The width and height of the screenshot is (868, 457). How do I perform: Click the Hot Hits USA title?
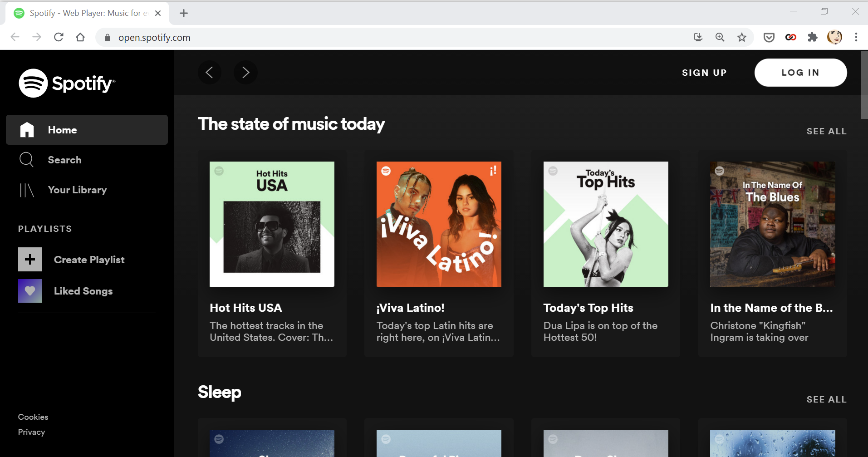click(246, 308)
